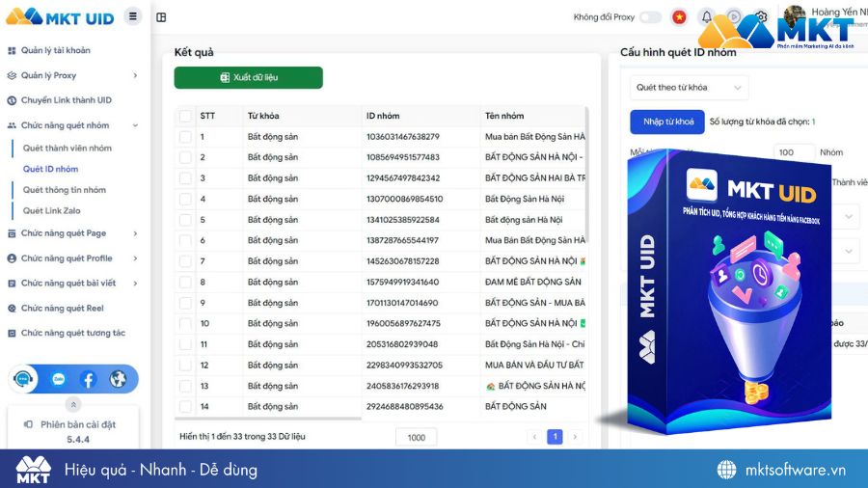The width and height of the screenshot is (868, 488).
Task: Open Quản lý tài khoản
Action: [55, 50]
